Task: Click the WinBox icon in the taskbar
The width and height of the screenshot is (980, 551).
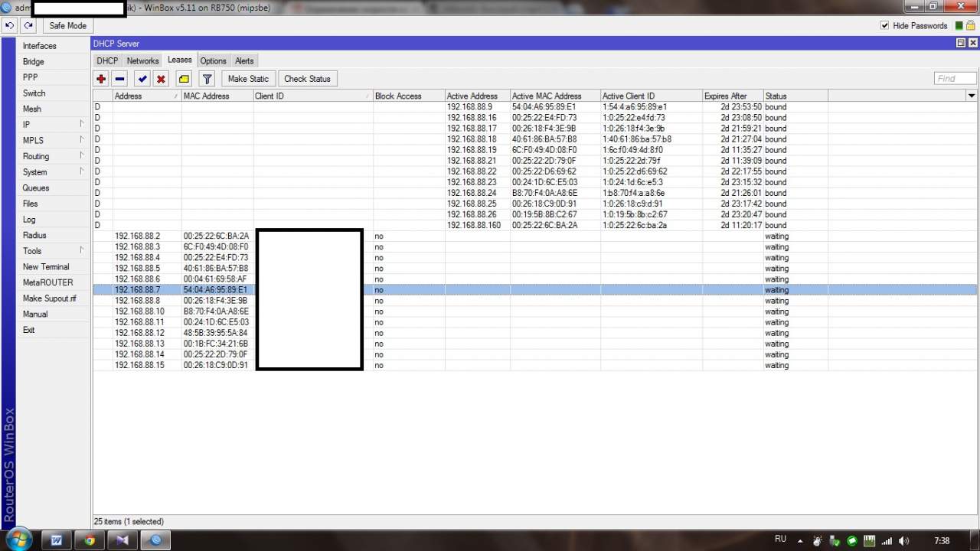Action: pos(157,540)
